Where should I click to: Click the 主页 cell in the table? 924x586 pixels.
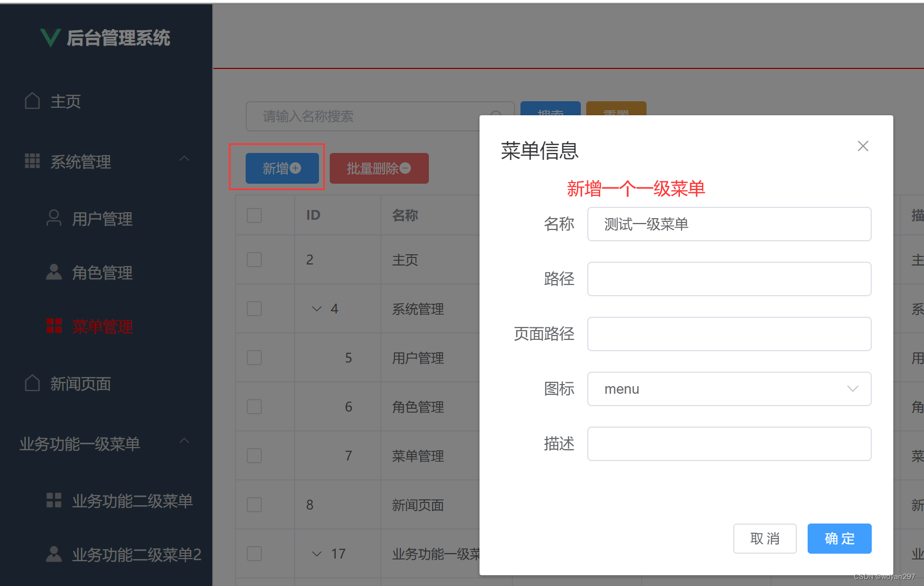[405, 260]
